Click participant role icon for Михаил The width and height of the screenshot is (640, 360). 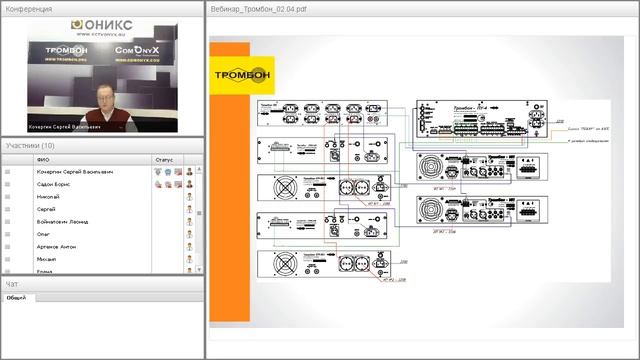(189, 259)
